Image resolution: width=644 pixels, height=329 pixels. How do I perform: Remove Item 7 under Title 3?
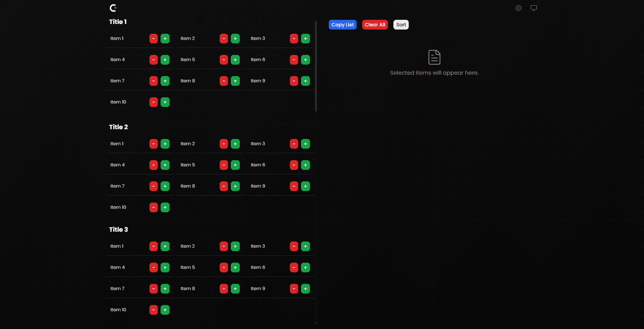tap(153, 289)
